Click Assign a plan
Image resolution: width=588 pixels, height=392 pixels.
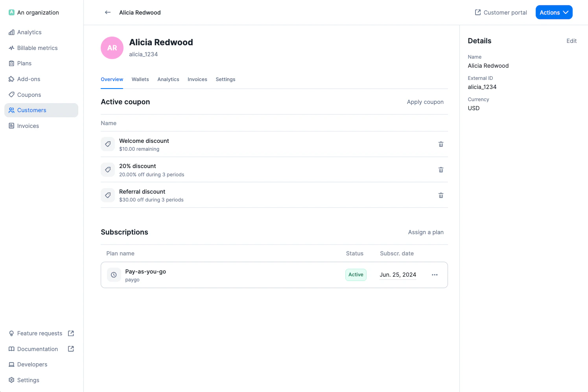pos(426,232)
